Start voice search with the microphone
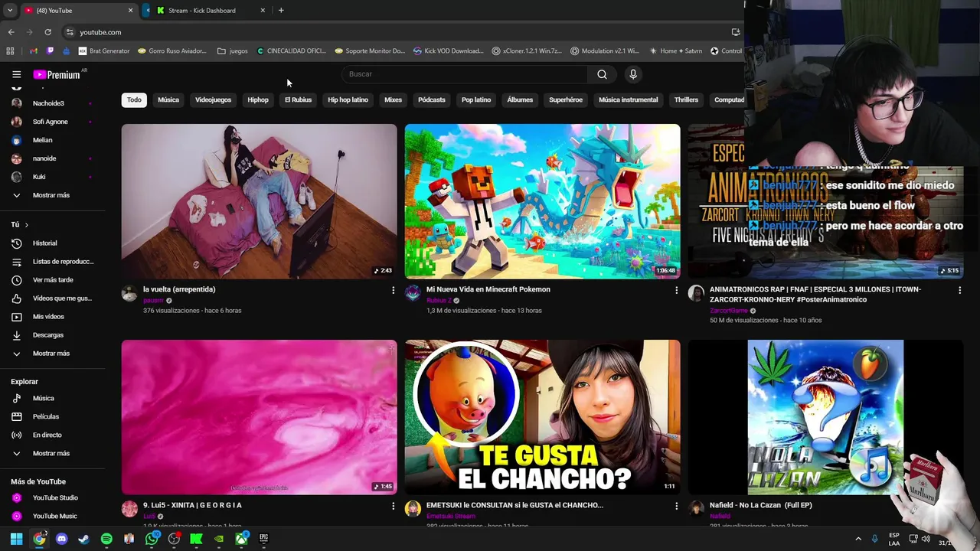The image size is (980, 551). pos(632,74)
